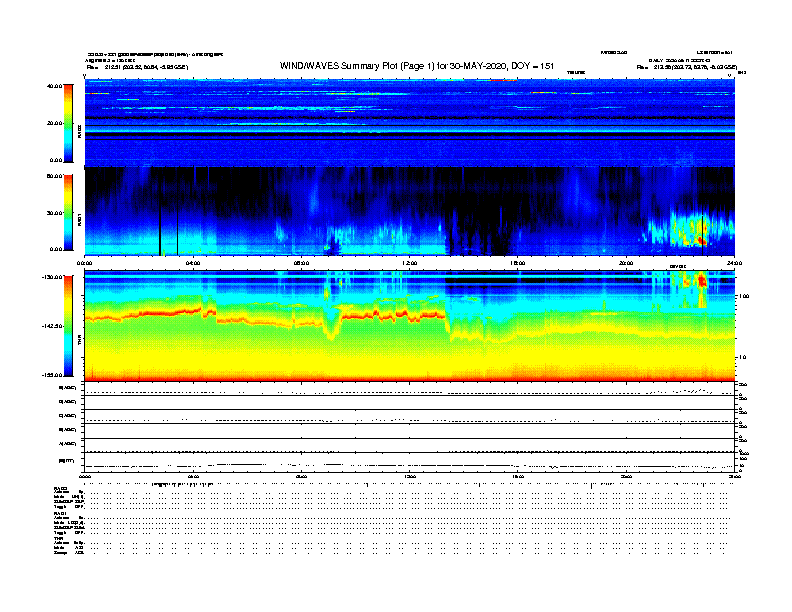
Task: Click the -142.50 TNR scale label
Action: click(x=52, y=326)
